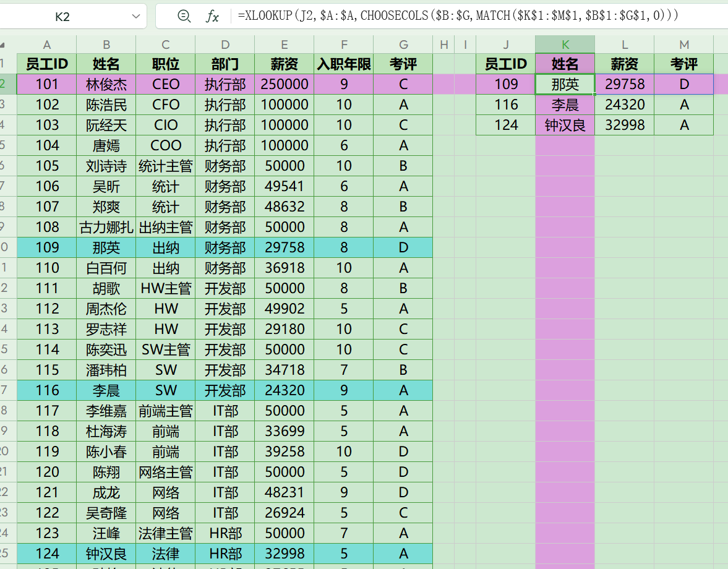Select cell 刘诗诗
728x569 pixels.
click(106, 166)
